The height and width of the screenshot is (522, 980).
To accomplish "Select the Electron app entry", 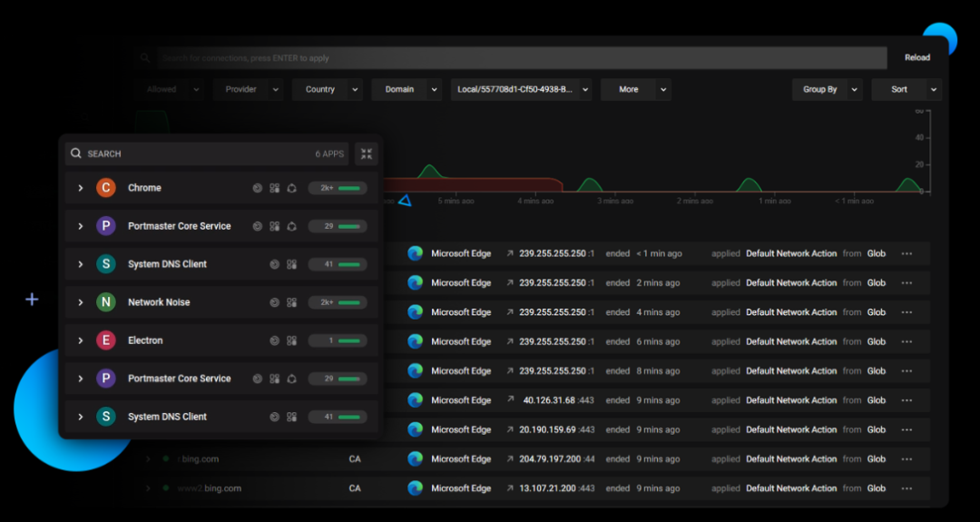I will pyautogui.click(x=145, y=340).
